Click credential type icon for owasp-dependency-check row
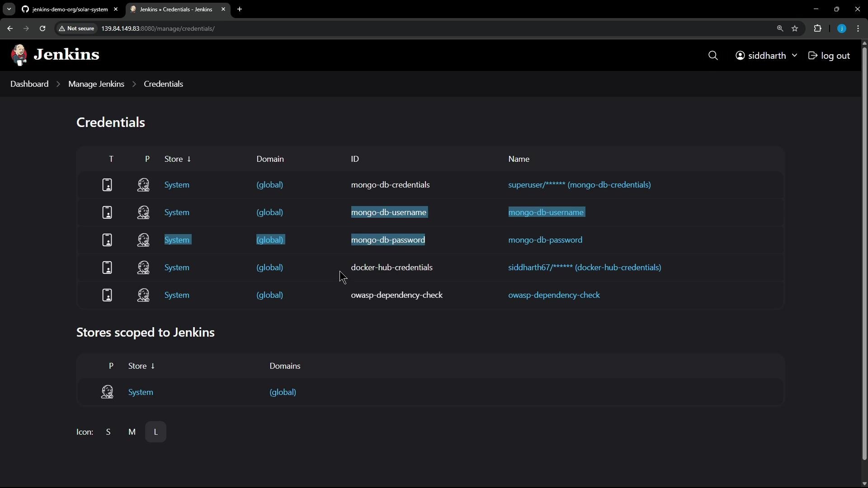The image size is (868, 488). click(x=107, y=295)
